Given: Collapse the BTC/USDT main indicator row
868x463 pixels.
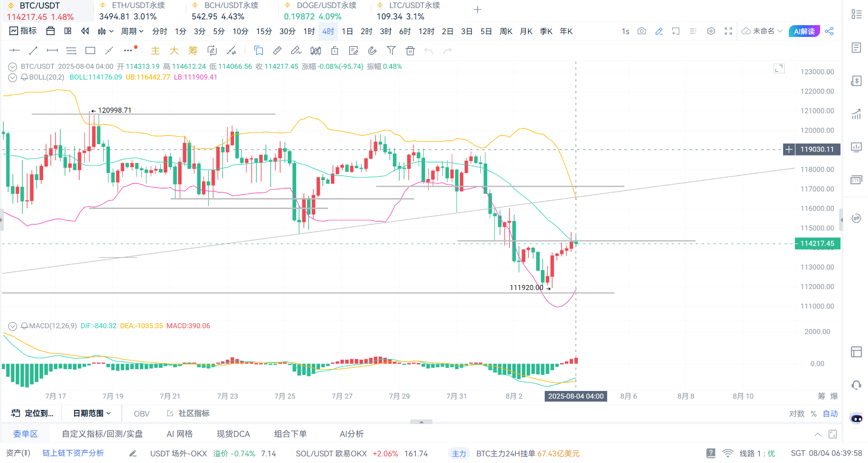Looking at the screenshot, I should coord(13,67).
